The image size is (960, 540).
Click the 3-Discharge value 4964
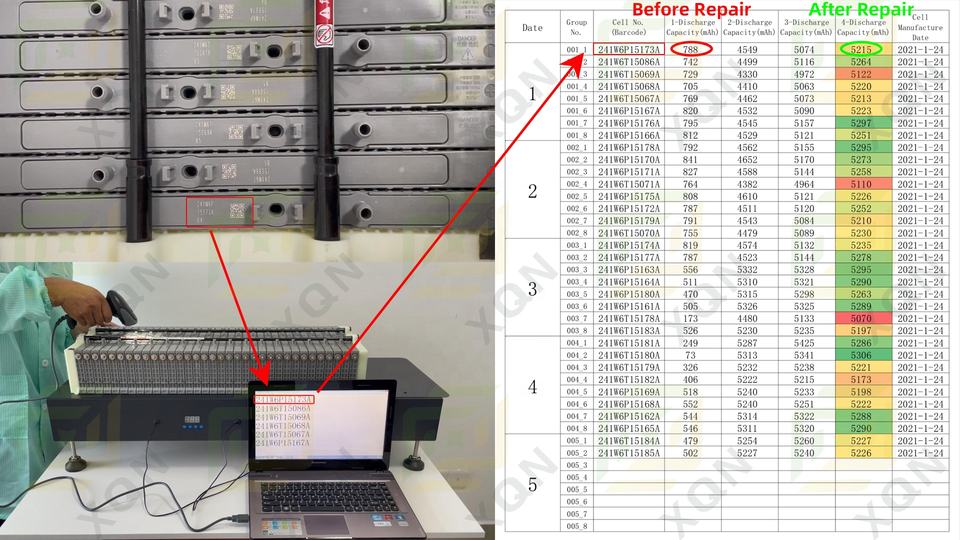point(804,184)
